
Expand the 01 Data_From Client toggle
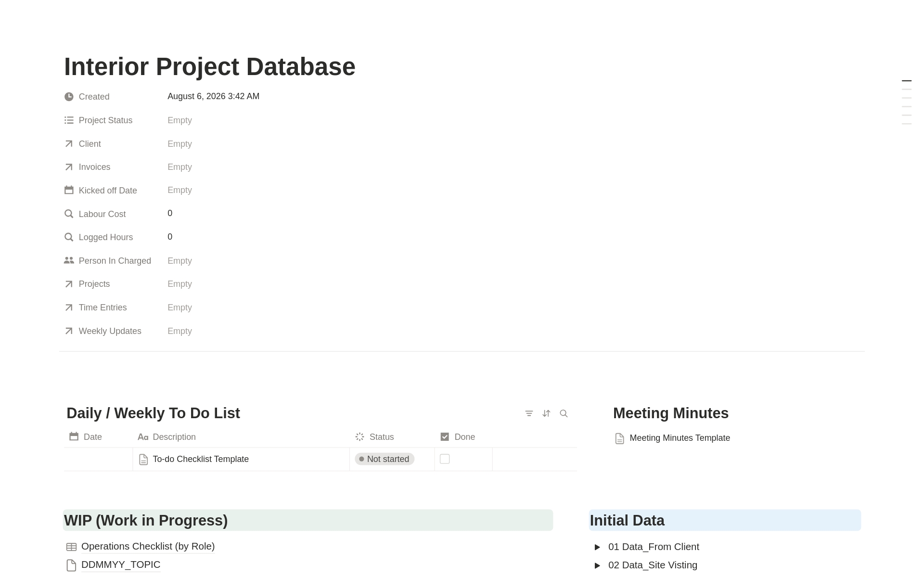597,547
